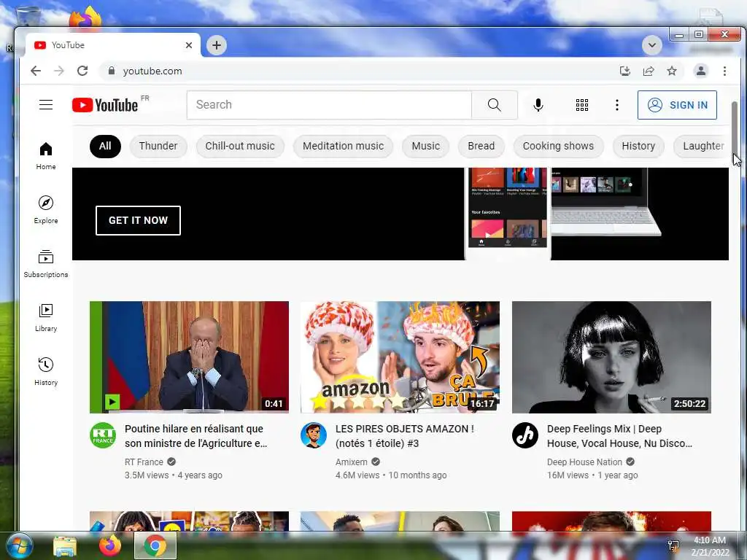Screen dimensions: 747x560
Task: Select the Bread filter chip
Action: (x=481, y=146)
